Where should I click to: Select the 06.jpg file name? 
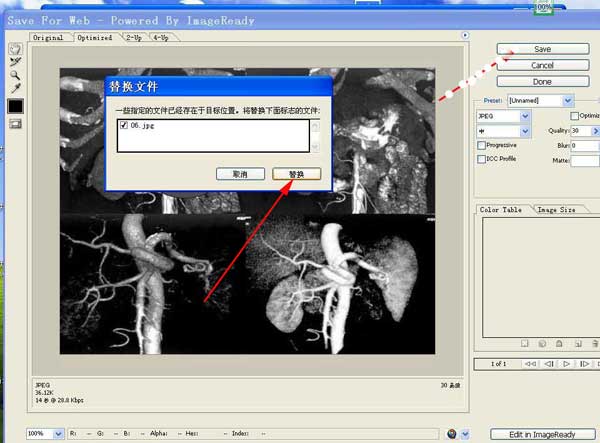tap(142, 125)
